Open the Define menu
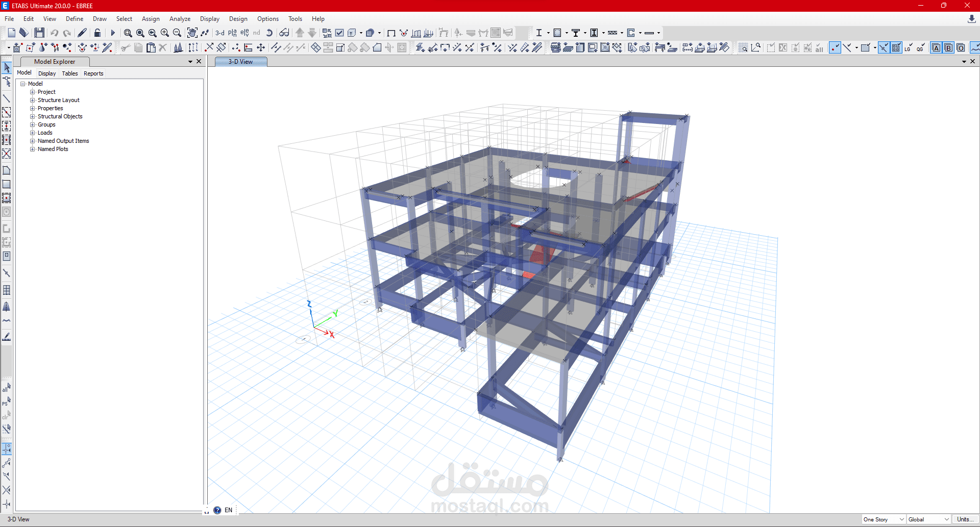 click(75, 19)
